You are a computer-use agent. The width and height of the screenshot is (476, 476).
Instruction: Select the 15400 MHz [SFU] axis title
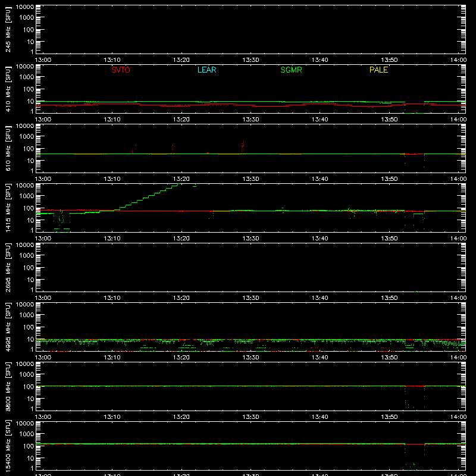point(8,446)
